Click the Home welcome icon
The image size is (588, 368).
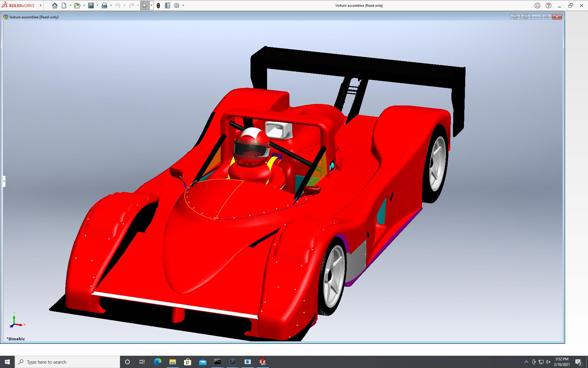click(55, 6)
